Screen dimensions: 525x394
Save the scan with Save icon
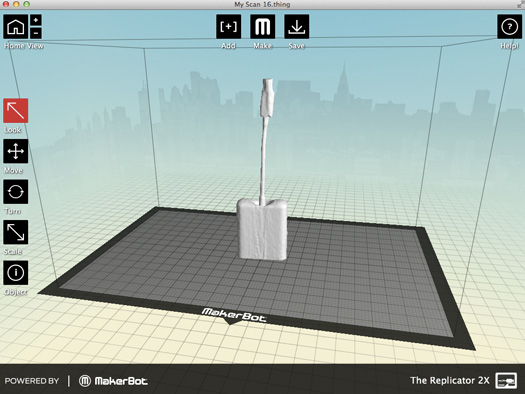point(297,26)
